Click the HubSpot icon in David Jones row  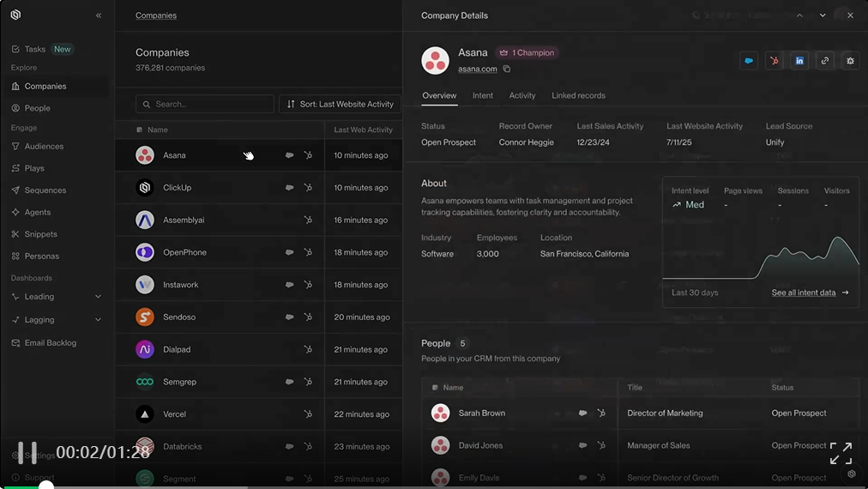point(602,445)
